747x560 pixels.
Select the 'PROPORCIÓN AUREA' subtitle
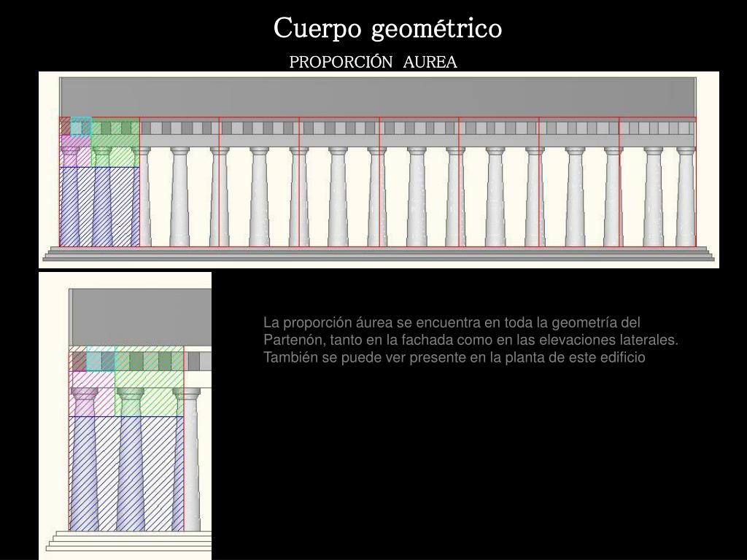[373, 62]
